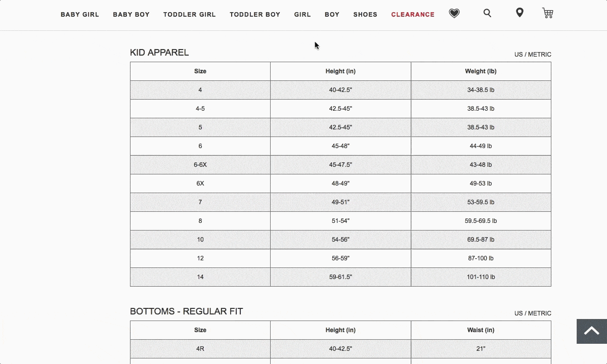Viewport: 607px width, 364px height.
Task: Click the search magnifier icon
Action: pos(487,13)
